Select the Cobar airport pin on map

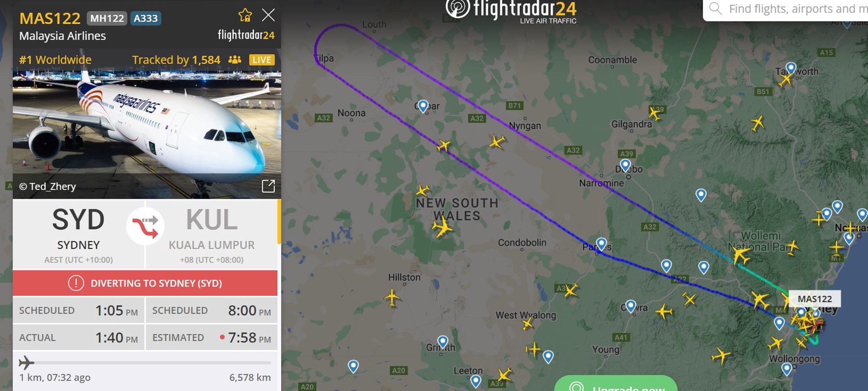(423, 106)
